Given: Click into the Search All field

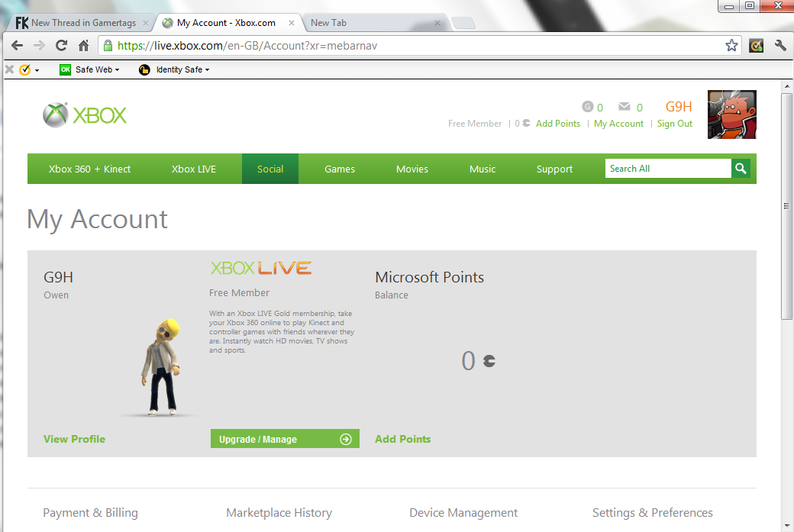Looking at the screenshot, I should tap(668, 169).
